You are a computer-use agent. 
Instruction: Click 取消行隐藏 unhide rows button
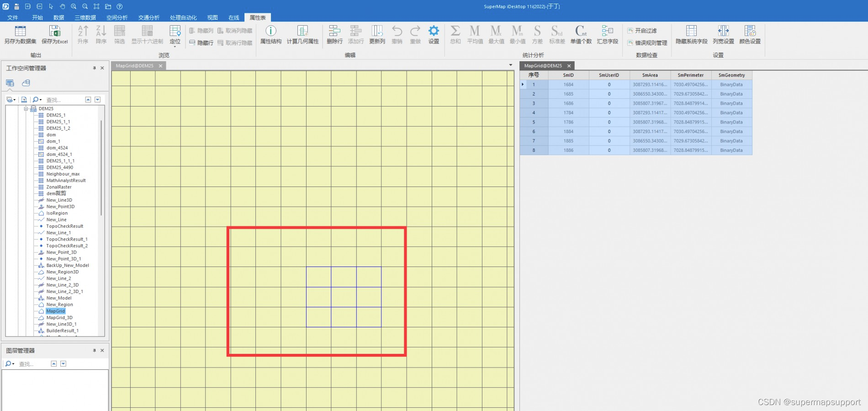[x=235, y=43]
